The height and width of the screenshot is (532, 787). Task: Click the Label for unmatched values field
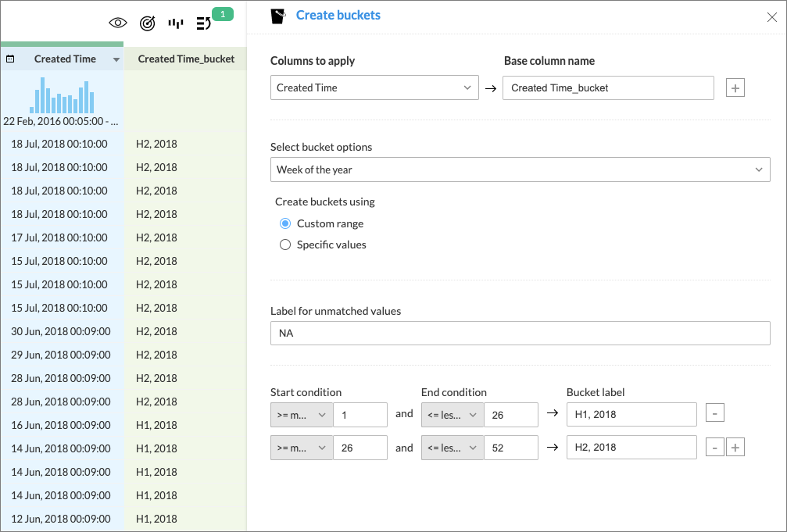[x=520, y=334]
